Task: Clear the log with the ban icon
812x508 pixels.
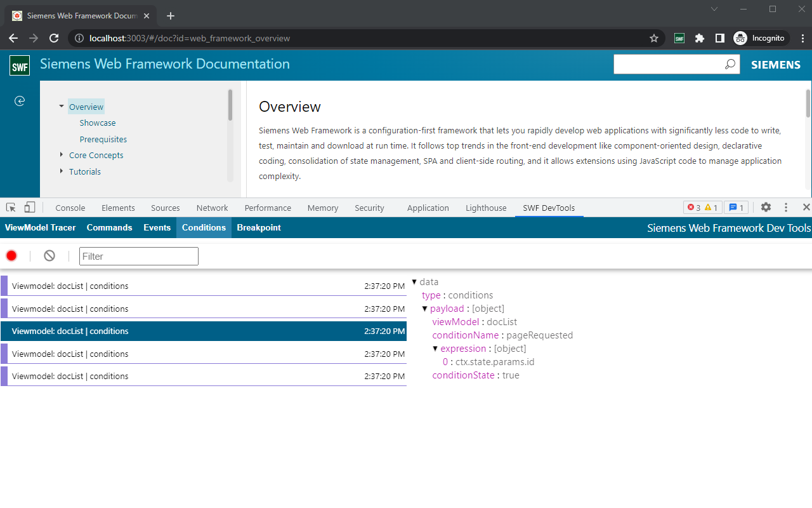Action: point(49,256)
